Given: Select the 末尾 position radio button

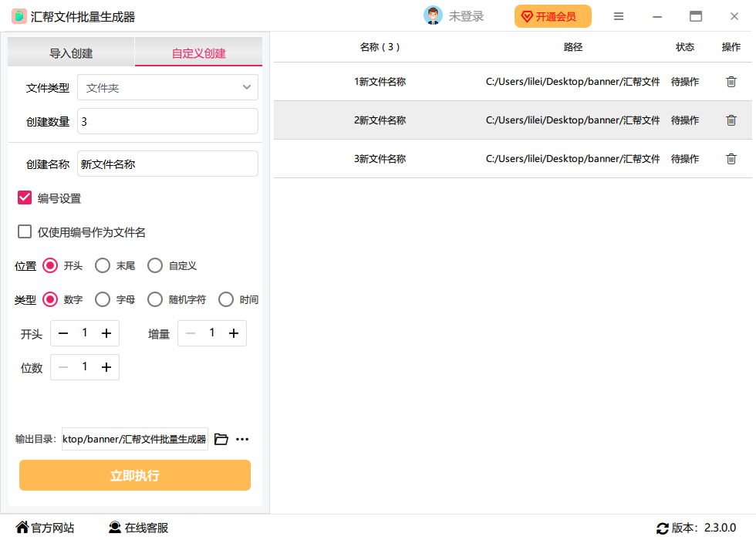Looking at the screenshot, I should pyautogui.click(x=103, y=265).
